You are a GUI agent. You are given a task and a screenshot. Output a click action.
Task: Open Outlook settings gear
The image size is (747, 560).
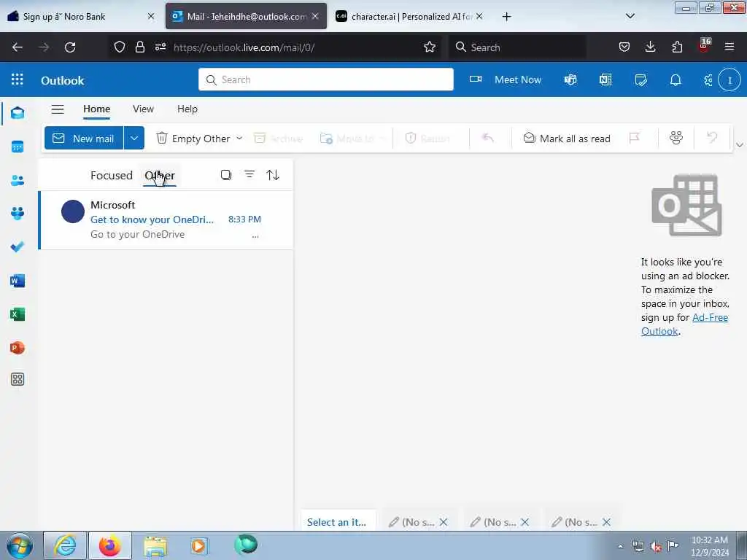[x=708, y=80]
